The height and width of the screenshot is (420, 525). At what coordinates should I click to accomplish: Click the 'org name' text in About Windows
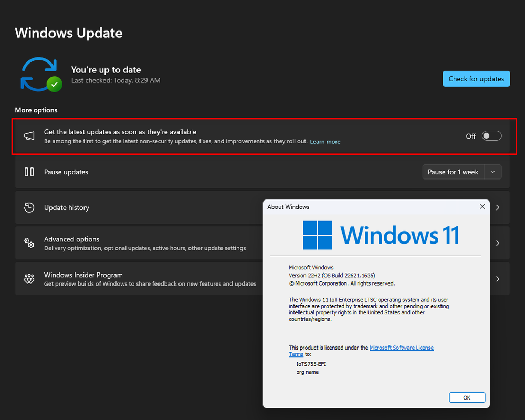pyautogui.click(x=307, y=372)
